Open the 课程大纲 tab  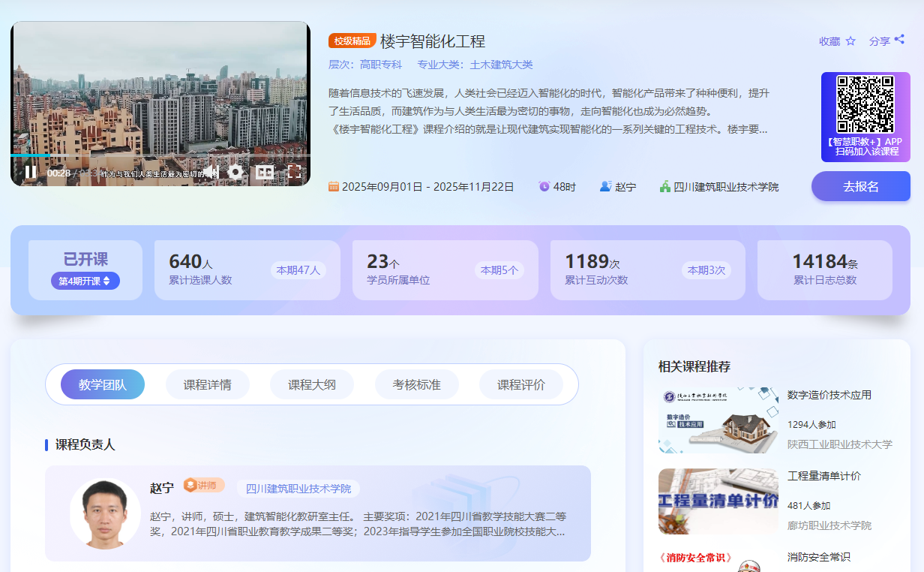click(312, 384)
